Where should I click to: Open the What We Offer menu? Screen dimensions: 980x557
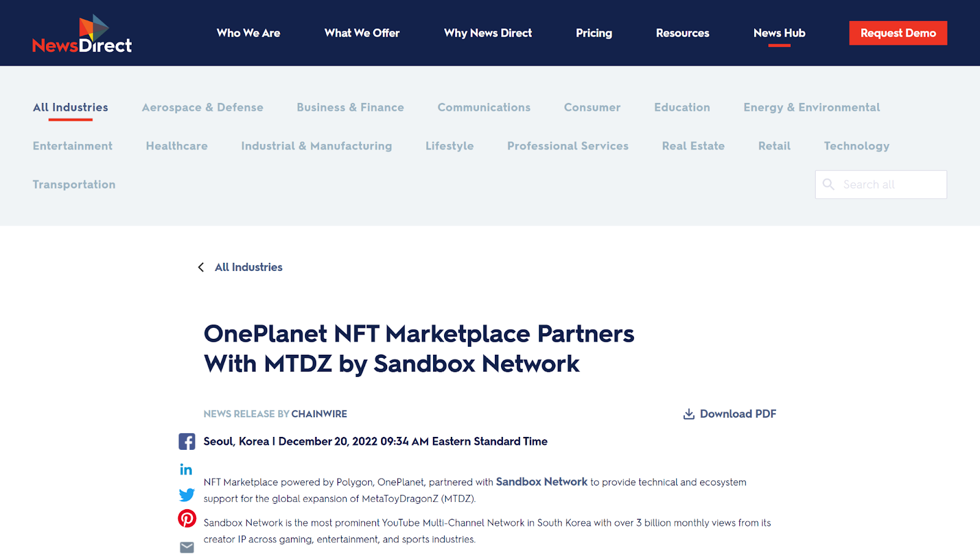click(362, 33)
